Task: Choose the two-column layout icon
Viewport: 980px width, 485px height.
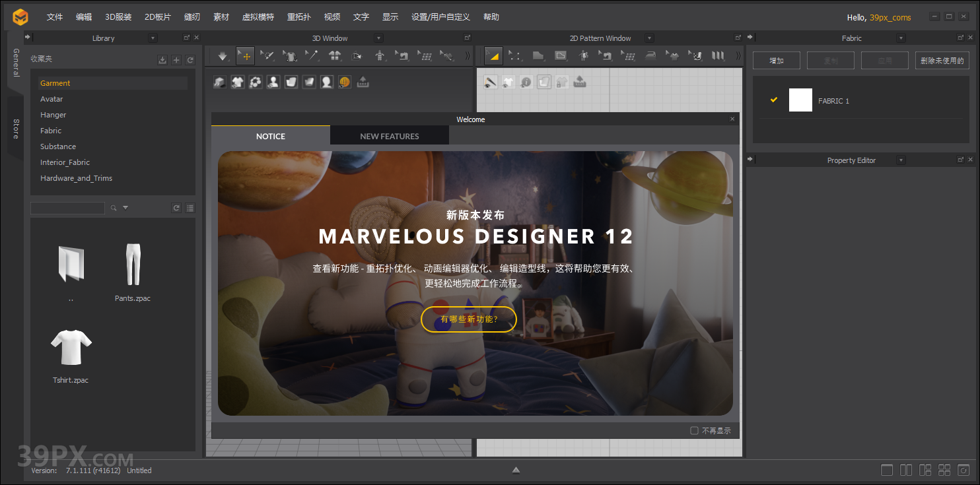Action: pos(906,470)
